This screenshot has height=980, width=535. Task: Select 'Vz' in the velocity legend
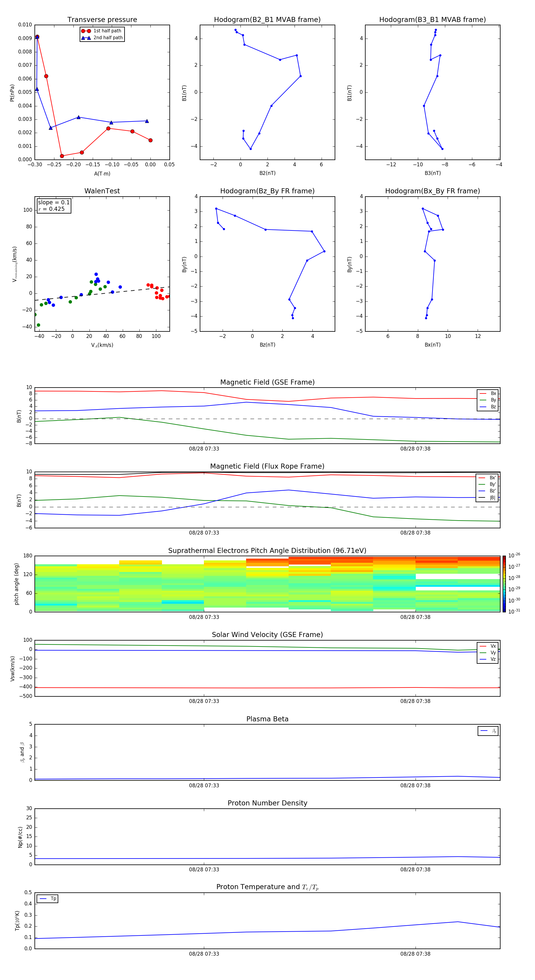488,659
